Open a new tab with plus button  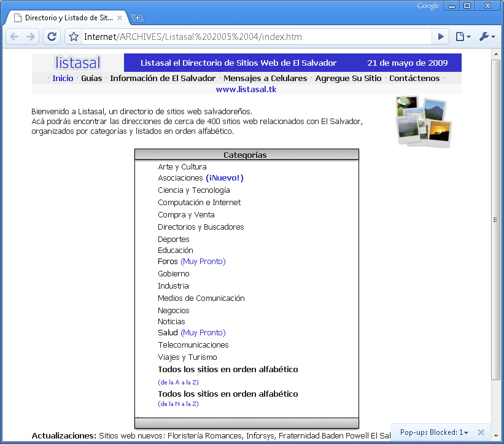(138, 18)
